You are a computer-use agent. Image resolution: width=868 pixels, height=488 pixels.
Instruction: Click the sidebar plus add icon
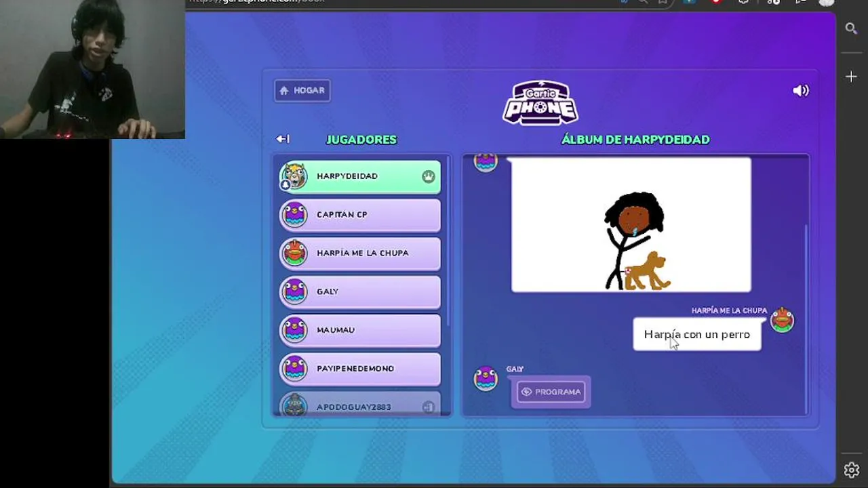click(852, 77)
